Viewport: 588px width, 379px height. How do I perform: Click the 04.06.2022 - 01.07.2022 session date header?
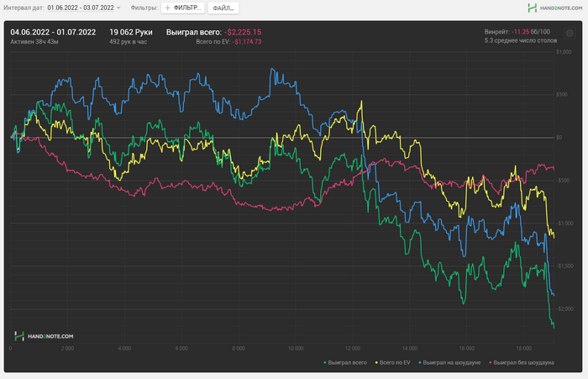click(x=53, y=32)
